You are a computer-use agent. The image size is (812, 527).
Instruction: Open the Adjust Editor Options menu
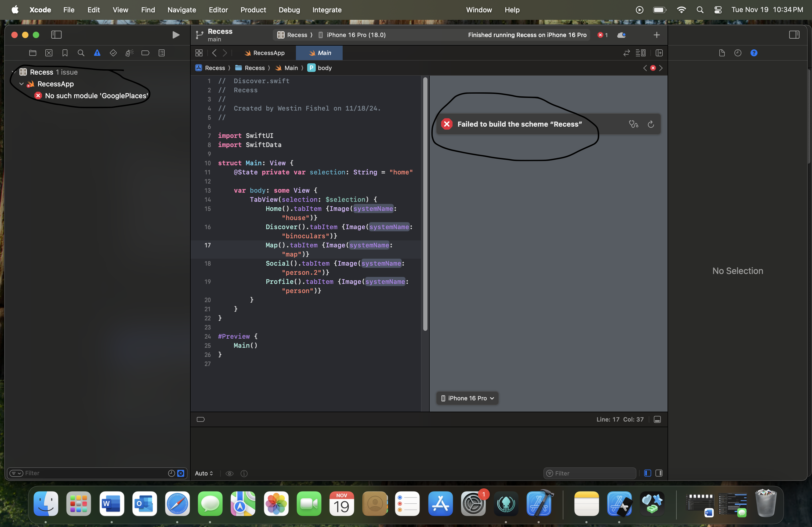(640, 53)
